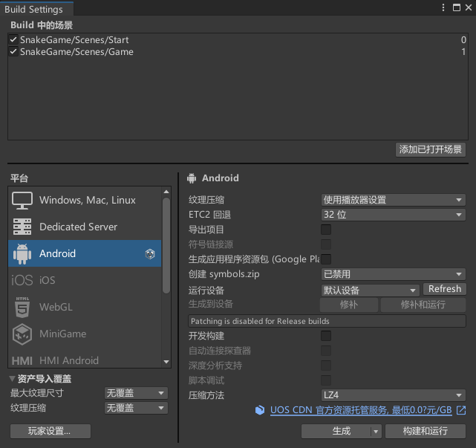
Task: Click the Unity cube icon on Android row
Action: 150,253
